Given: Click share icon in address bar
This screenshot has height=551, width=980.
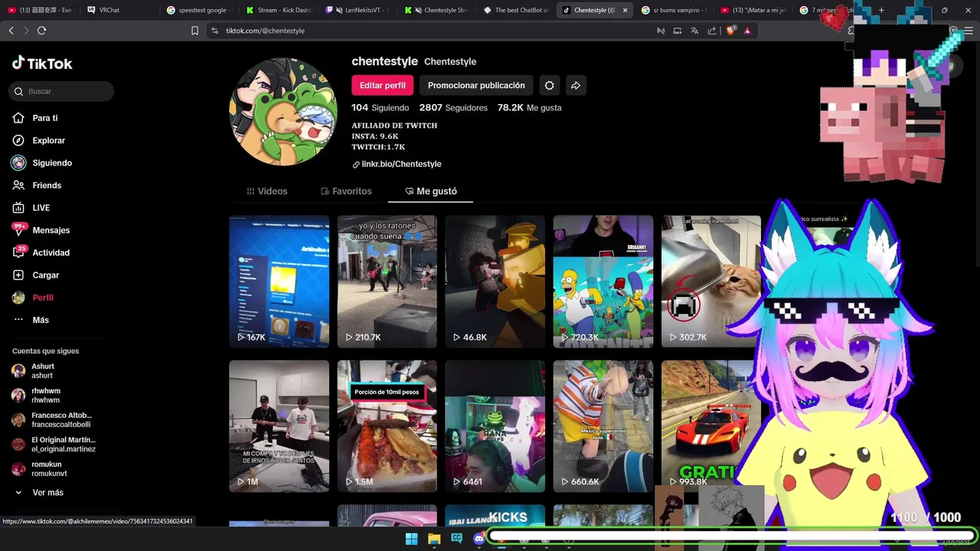Looking at the screenshot, I should click(712, 31).
